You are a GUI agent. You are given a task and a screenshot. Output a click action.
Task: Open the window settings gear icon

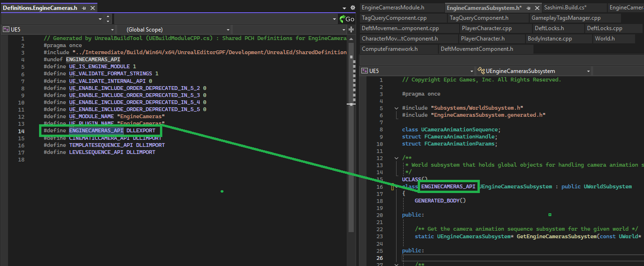[353, 8]
